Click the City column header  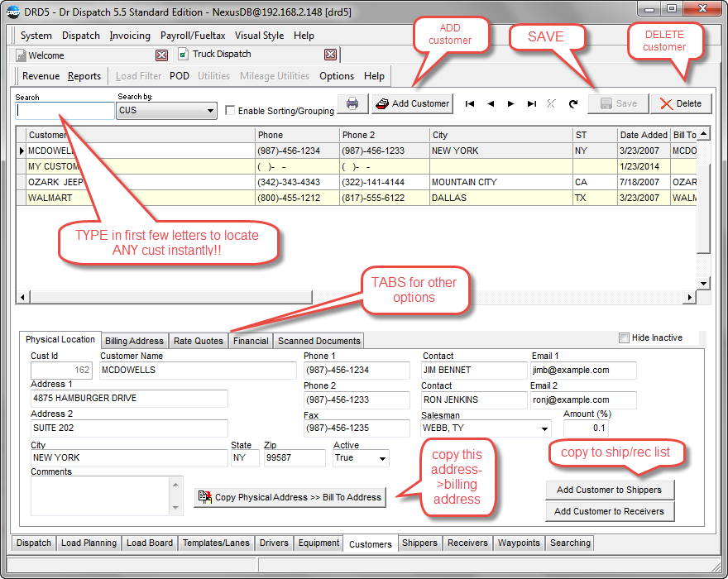(500, 135)
